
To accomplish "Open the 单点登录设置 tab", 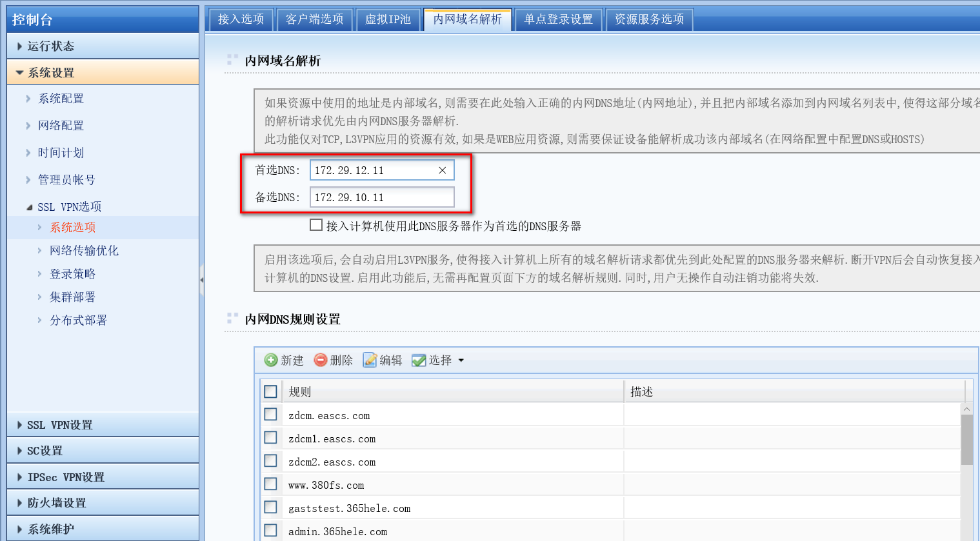I will tap(558, 19).
